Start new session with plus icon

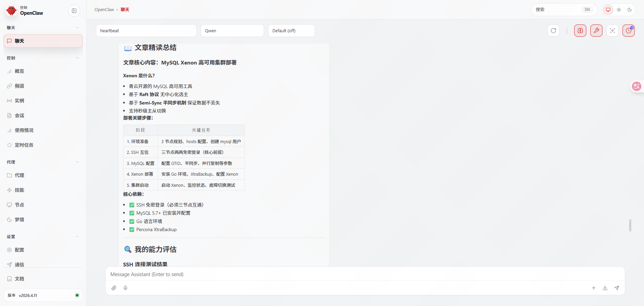click(x=594, y=288)
